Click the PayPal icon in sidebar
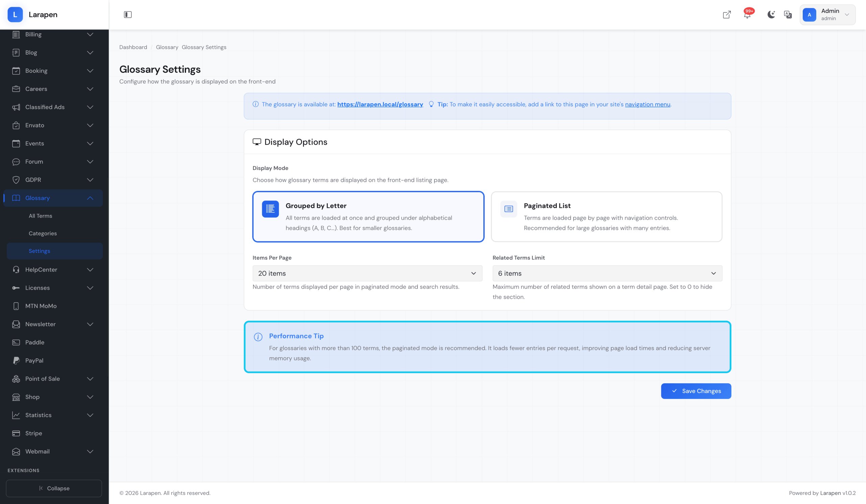 16,360
